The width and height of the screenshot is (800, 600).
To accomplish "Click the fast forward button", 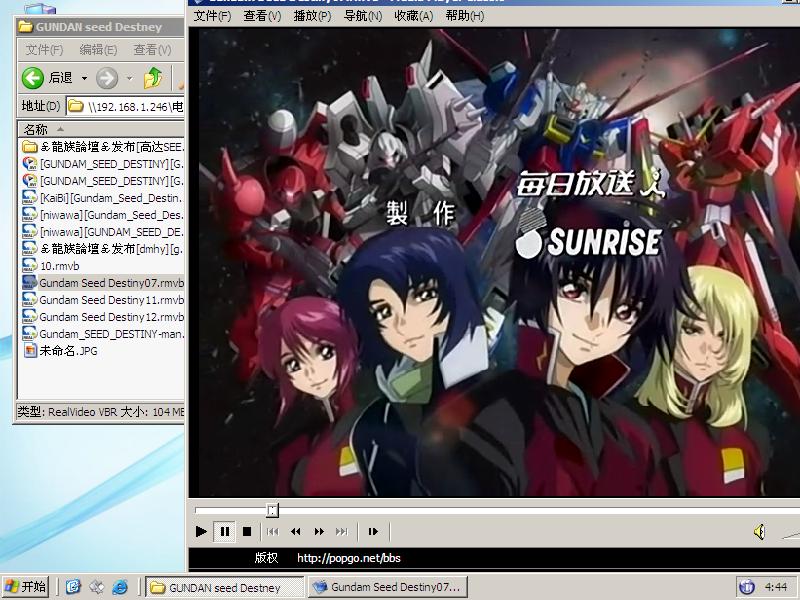I will [319, 532].
